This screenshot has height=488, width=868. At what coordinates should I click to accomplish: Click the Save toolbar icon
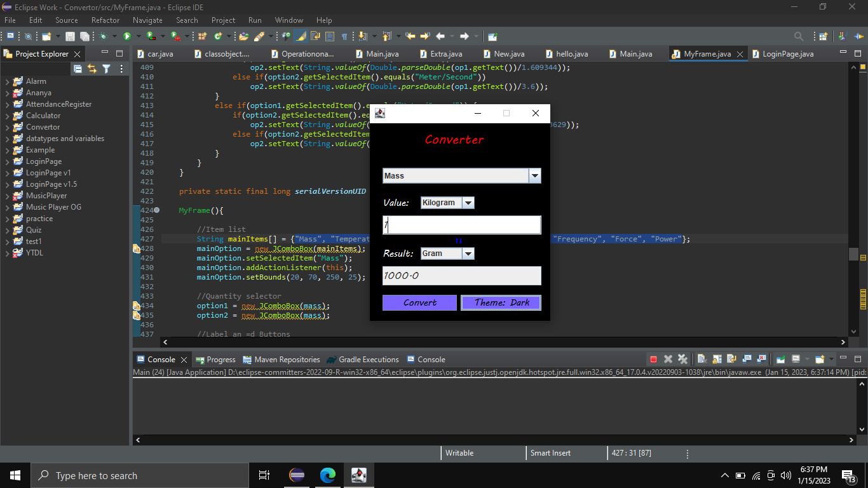point(70,36)
